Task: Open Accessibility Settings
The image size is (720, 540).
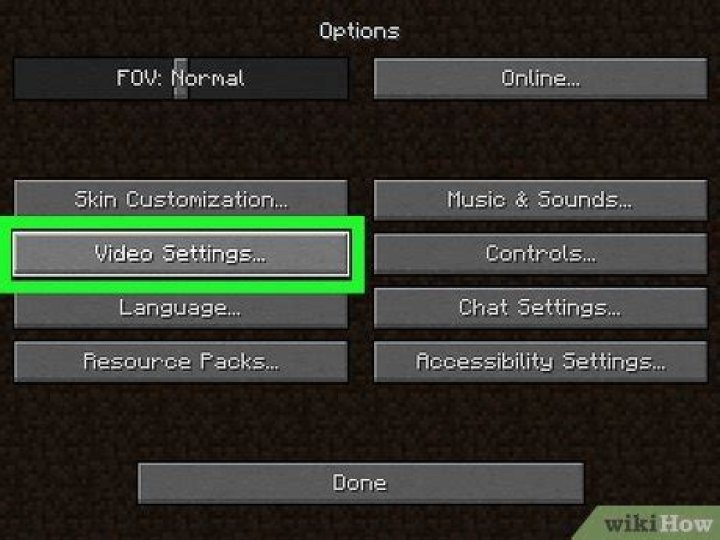Action: [x=540, y=362]
